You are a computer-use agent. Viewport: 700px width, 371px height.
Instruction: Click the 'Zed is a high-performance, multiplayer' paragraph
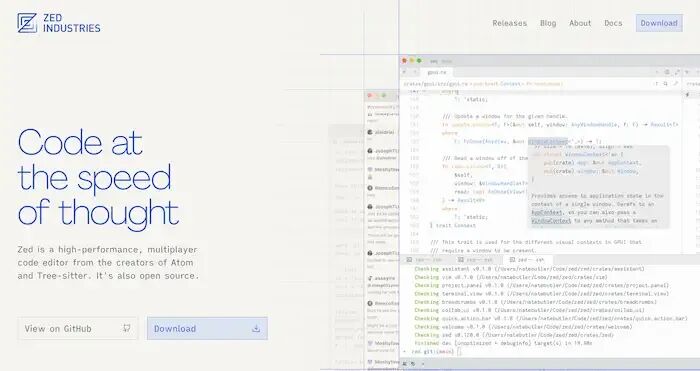(x=108, y=263)
